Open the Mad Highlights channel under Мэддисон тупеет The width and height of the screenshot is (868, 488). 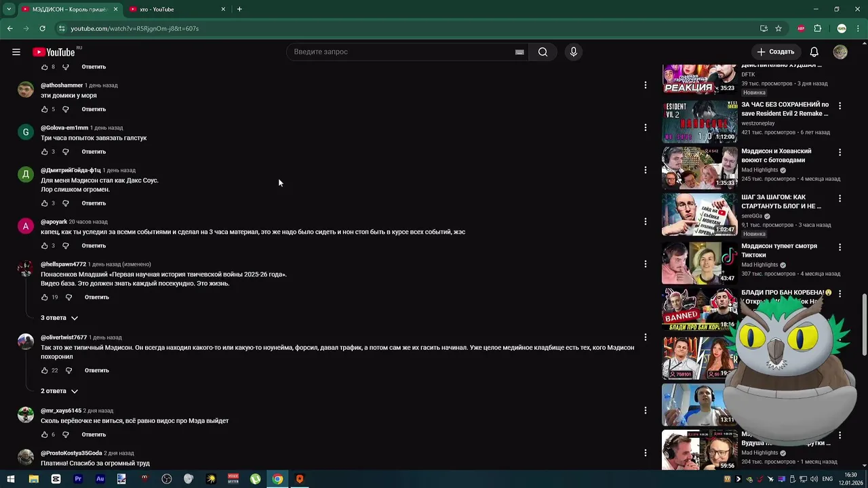pos(759,265)
